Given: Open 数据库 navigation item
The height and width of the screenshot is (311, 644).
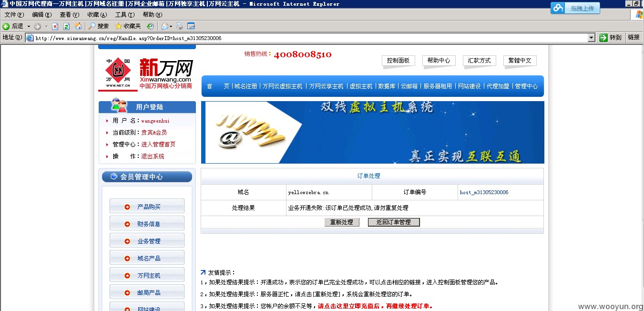Looking at the screenshot, I should coord(387,86).
